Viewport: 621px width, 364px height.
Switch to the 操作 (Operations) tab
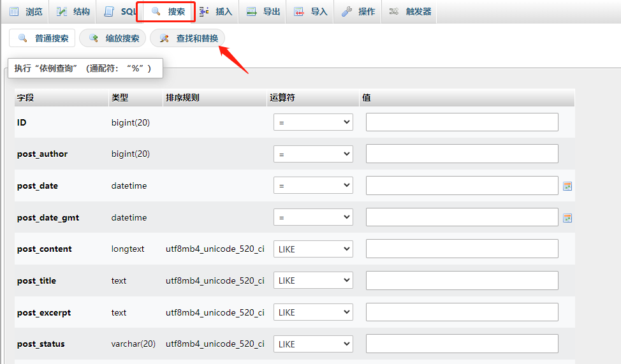(x=358, y=12)
